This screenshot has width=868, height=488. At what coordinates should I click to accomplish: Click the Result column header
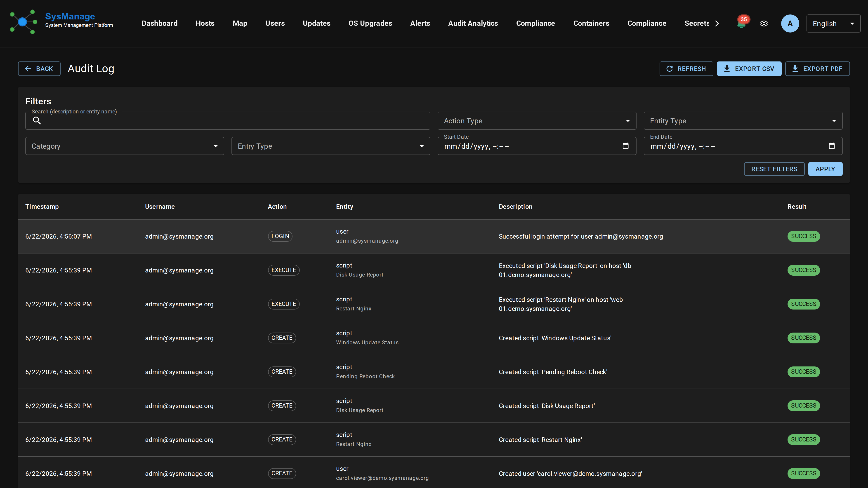point(797,206)
